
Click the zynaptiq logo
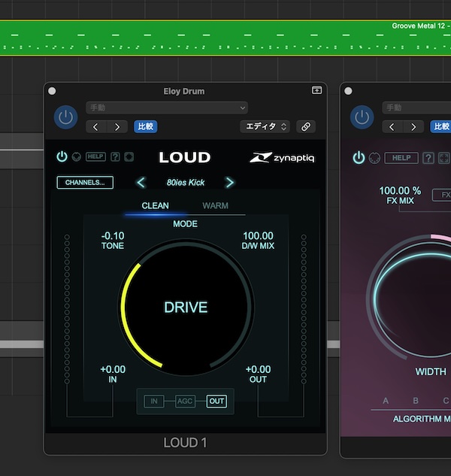(x=282, y=158)
